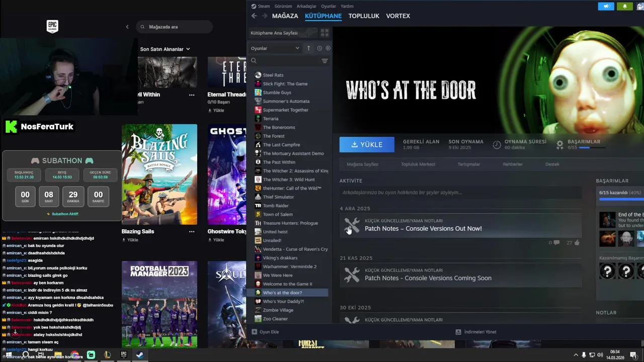Open Chrome from the taskbar

pyautogui.click(x=74, y=354)
